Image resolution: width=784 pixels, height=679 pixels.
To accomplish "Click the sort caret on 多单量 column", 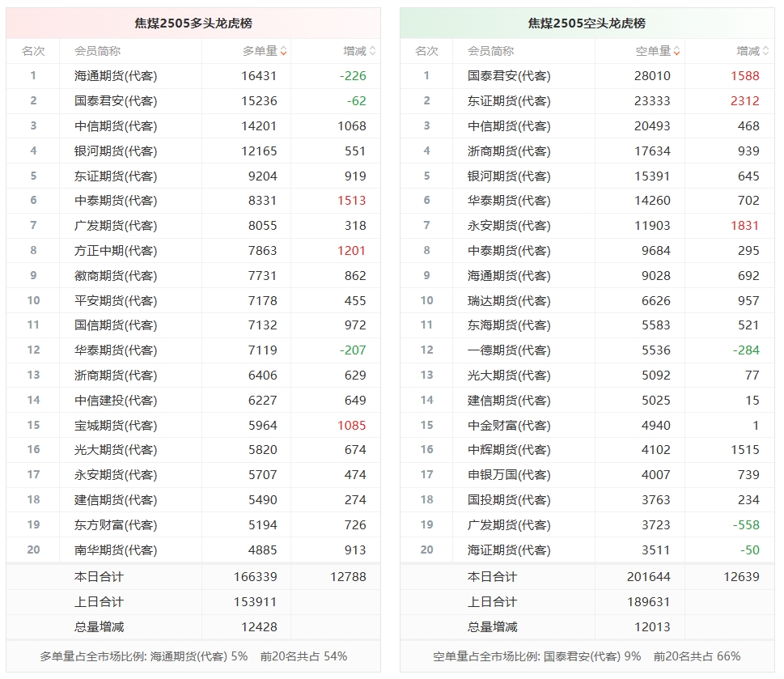I will click(x=284, y=50).
